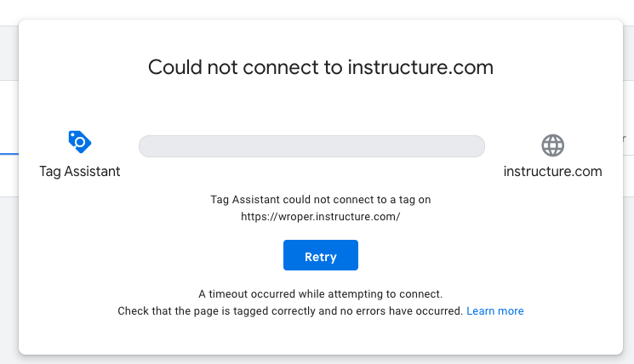The width and height of the screenshot is (634, 364).
Task: Open the Learn more link
Action: pyautogui.click(x=495, y=311)
